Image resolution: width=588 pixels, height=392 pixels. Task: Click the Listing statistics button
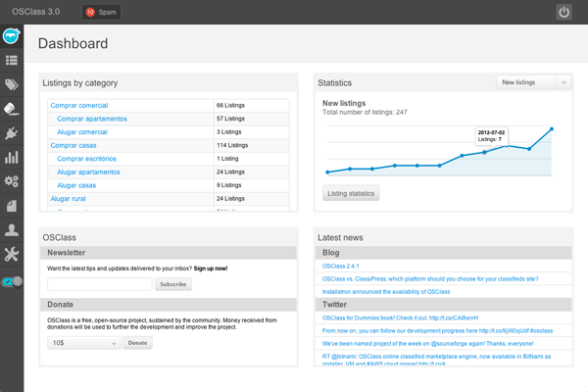[x=350, y=193]
